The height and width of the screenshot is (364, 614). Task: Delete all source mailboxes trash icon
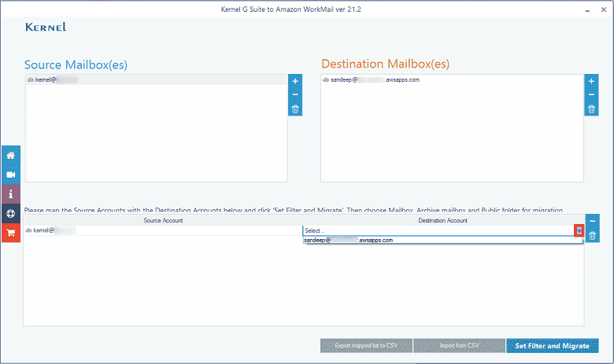pos(295,109)
